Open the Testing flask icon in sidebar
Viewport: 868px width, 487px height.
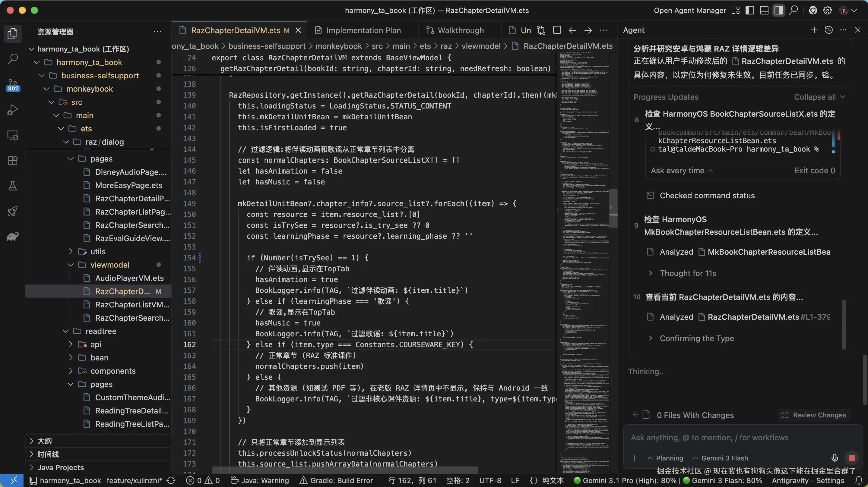coord(13,186)
